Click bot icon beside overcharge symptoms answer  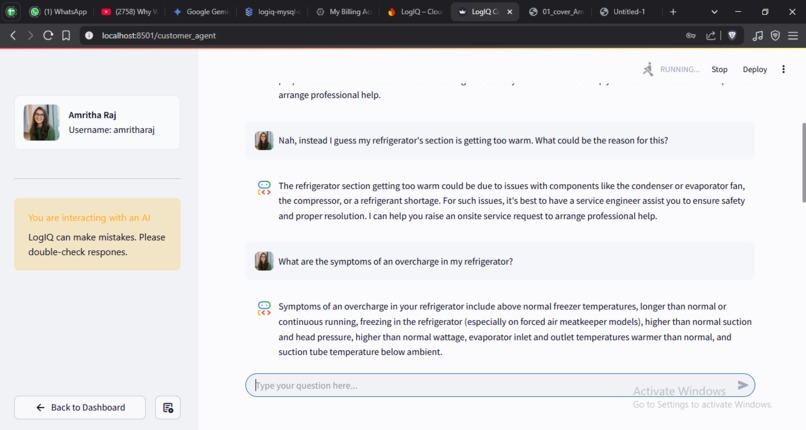pos(264,308)
